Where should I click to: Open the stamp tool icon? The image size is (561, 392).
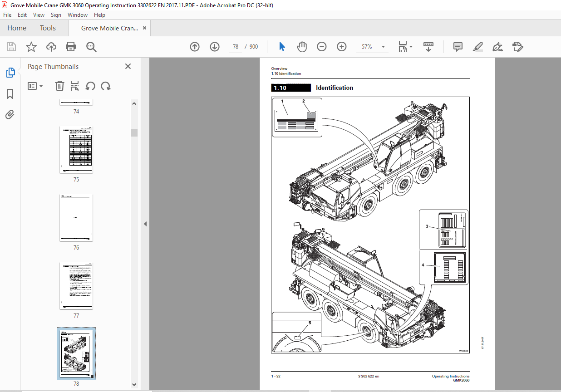[518, 47]
